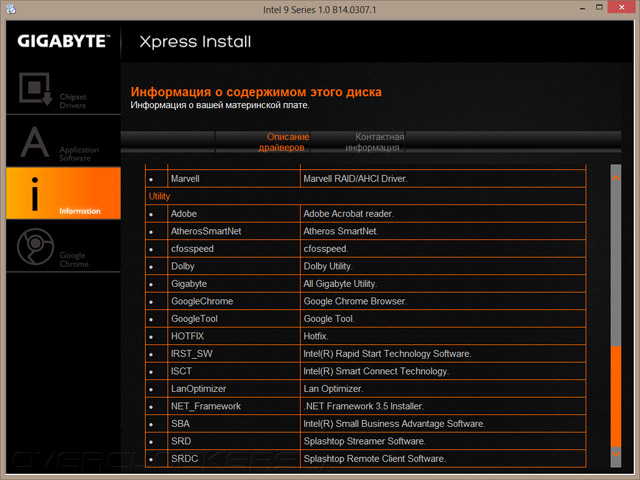Click the Marvell RAID/AHCI Driver description
This screenshot has height=480, width=640.
tap(355, 179)
